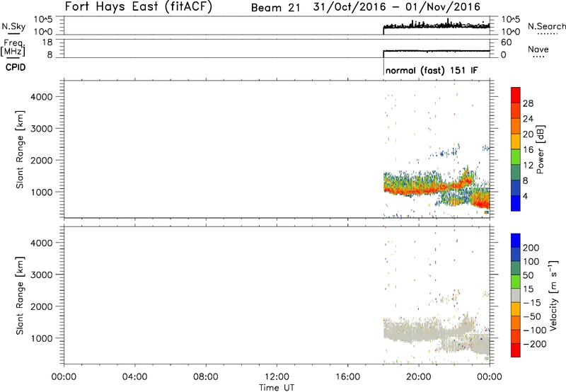The image size is (566, 392).
Task: Click the title 'Fort Hays East (fitACF)'
Action: (x=138, y=6)
